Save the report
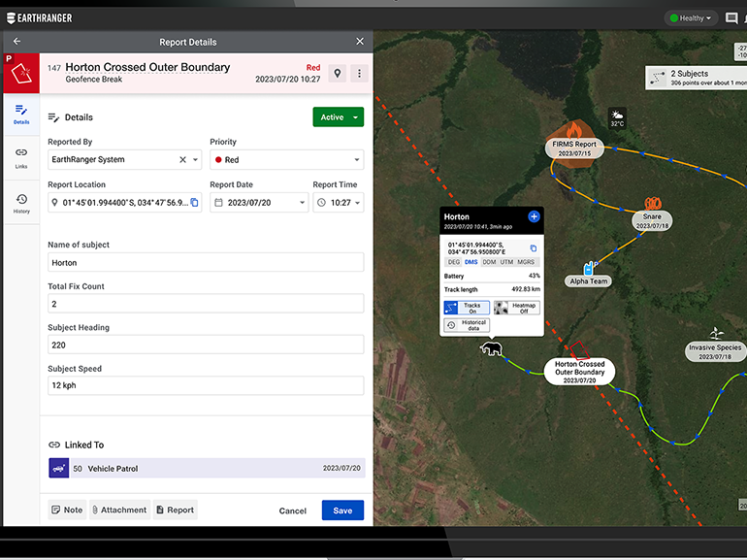The width and height of the screenshot is (747, 560). (x=342, y=511)
